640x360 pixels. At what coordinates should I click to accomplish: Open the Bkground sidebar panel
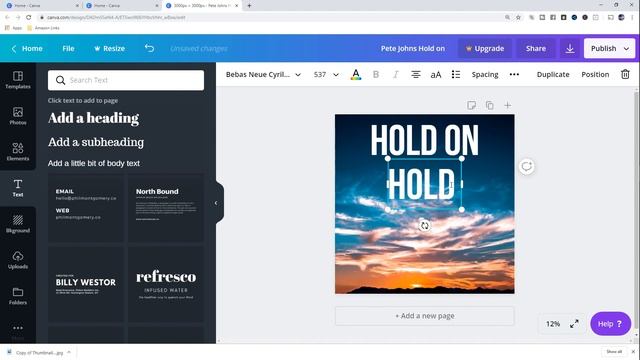(x=18, y=224)
